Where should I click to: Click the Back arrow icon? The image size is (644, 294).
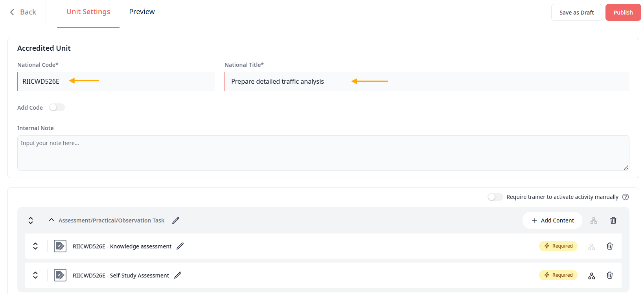pyautogui.click(x=12, y=12)
